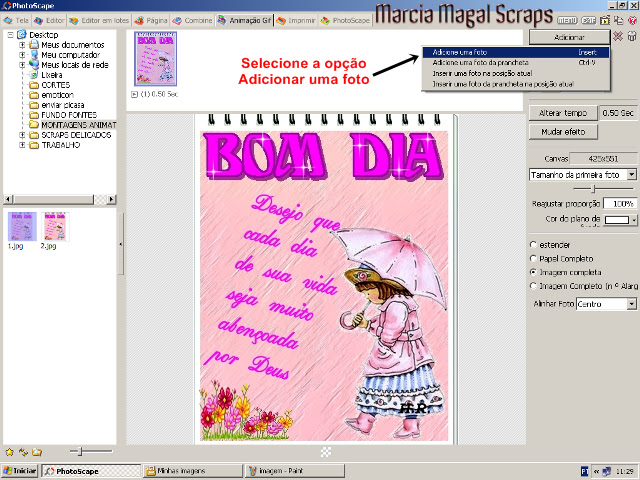Switch to the Tela tab

(16, 20)
